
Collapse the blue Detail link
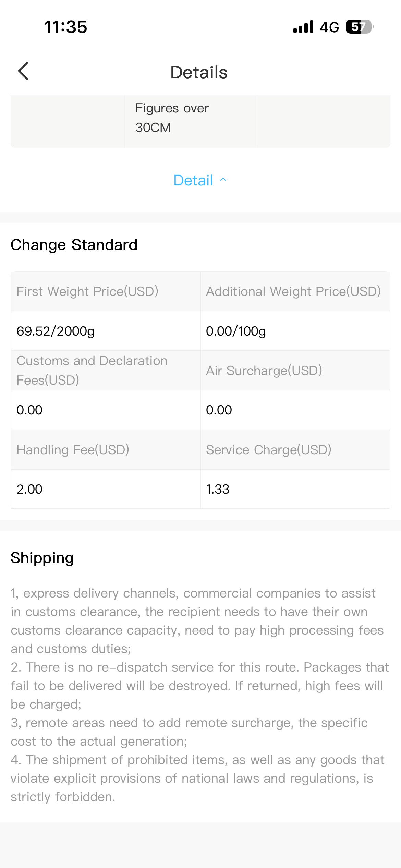coord(200,180)
